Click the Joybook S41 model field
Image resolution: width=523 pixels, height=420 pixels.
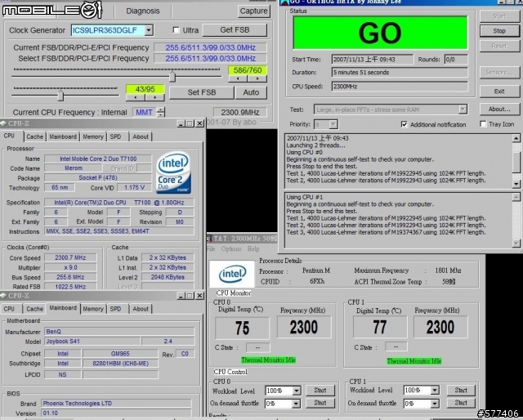tap(92, 341)
